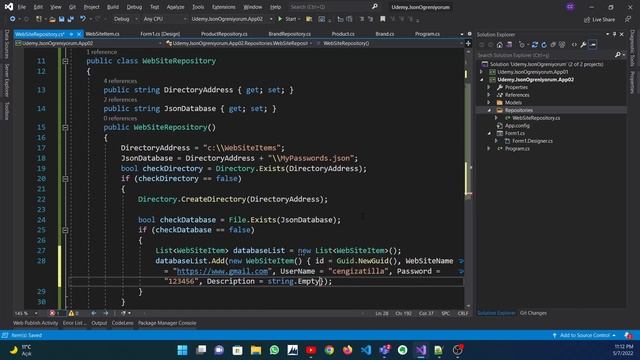Viewport: 640px width, 360px height.
Task: Open Firefox from the taskbar
Action: point(347,350)
